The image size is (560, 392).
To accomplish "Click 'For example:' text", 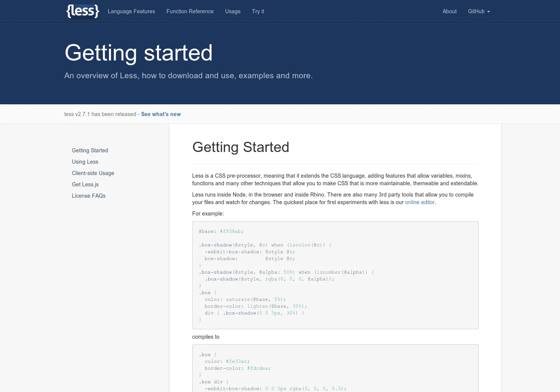I will pos(208,214).
